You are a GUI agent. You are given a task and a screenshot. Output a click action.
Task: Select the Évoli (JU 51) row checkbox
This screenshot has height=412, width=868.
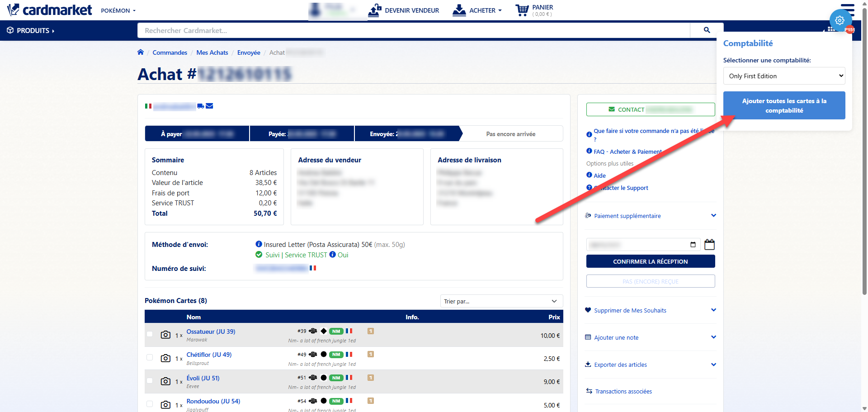coord(150,381)
